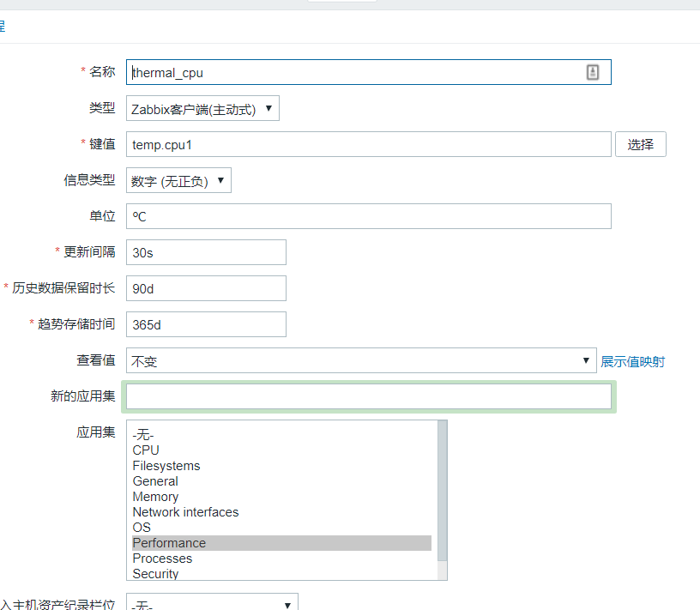Image resolution: width=700 pixels, height=610 pixels.
Task: Select Network interfaces in the 应用集 list
Action: (281, 512)
